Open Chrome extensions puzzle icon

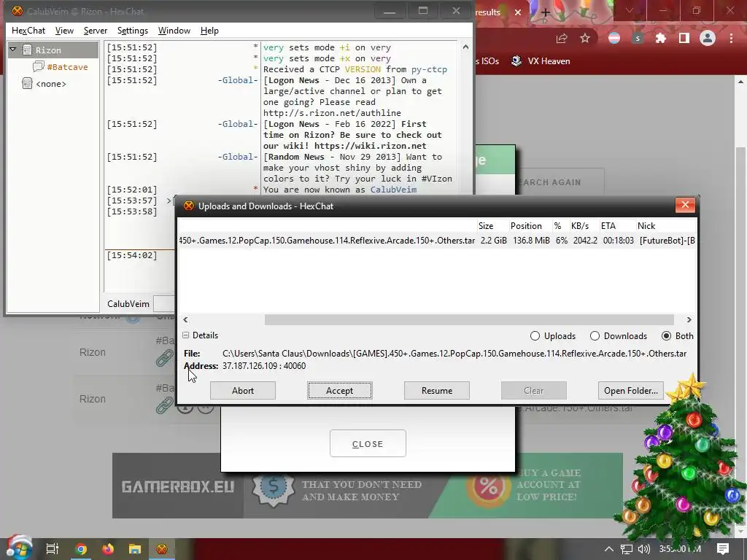point(661,39)
